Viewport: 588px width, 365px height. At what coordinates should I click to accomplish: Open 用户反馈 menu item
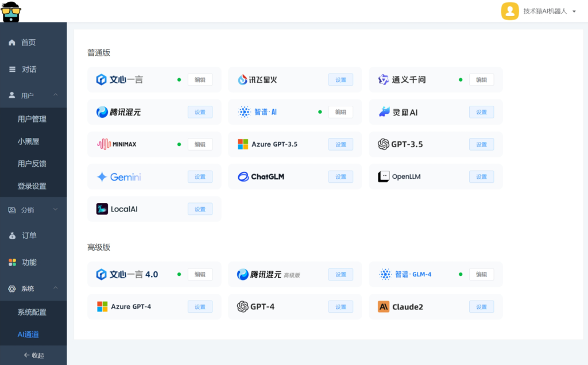(33, 164)
